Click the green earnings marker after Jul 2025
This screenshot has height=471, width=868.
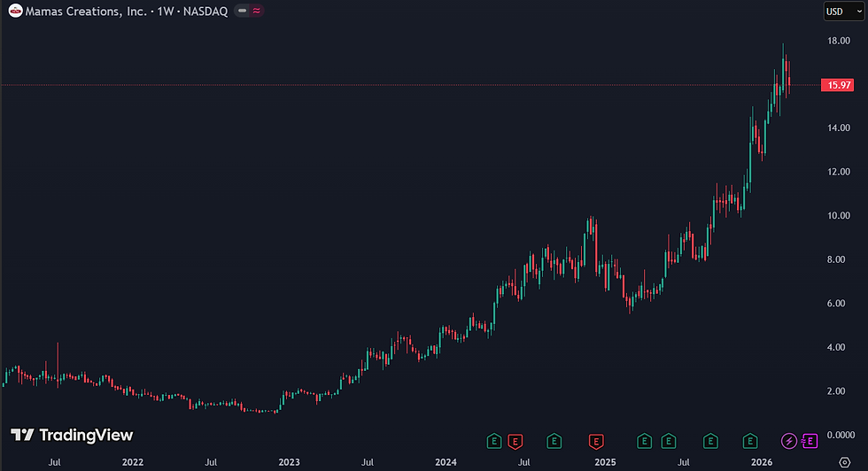coord(710,441)
